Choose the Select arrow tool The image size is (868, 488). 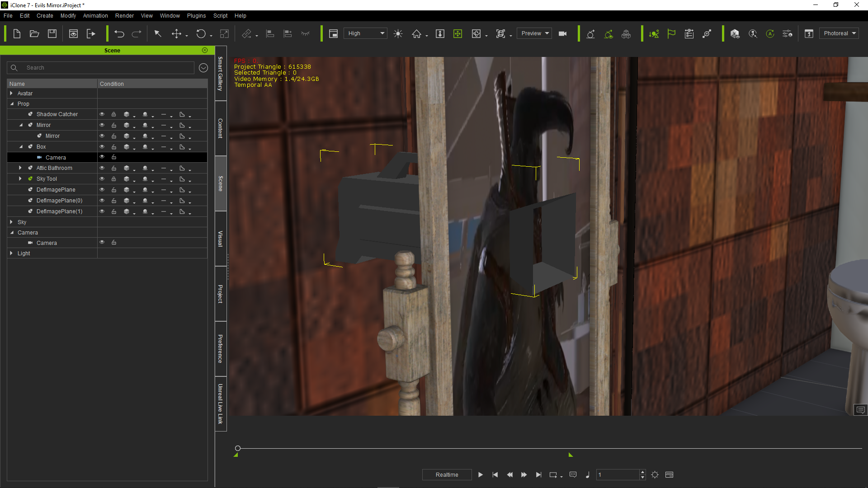pos(158,33)
